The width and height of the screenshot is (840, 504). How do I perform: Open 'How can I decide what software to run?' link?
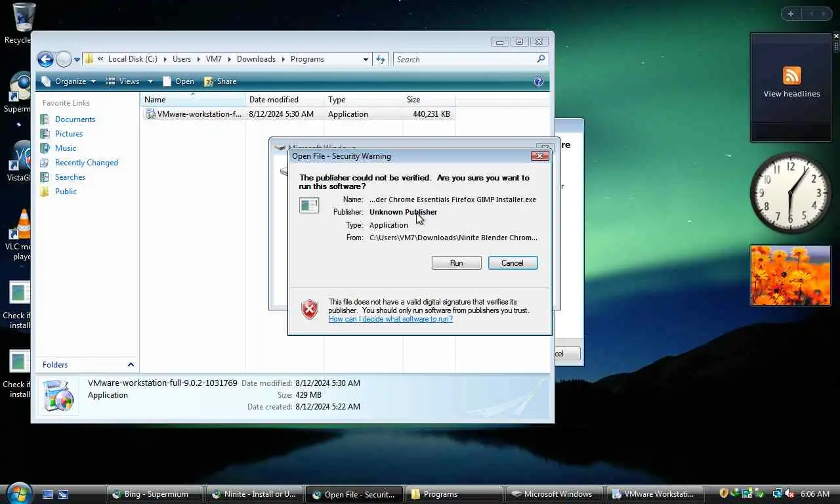[390, 319]
